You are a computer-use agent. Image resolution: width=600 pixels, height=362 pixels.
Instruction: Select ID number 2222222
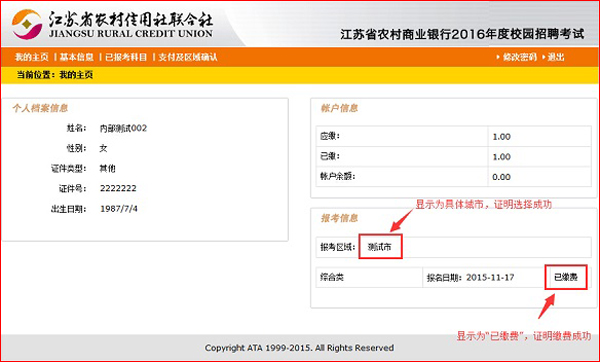[x=118, y=188]
